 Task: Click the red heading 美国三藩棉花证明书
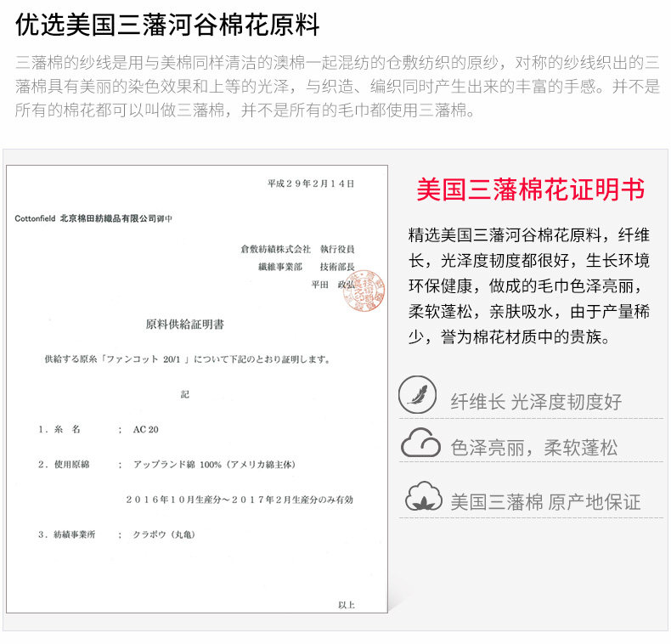coord(531,189)
